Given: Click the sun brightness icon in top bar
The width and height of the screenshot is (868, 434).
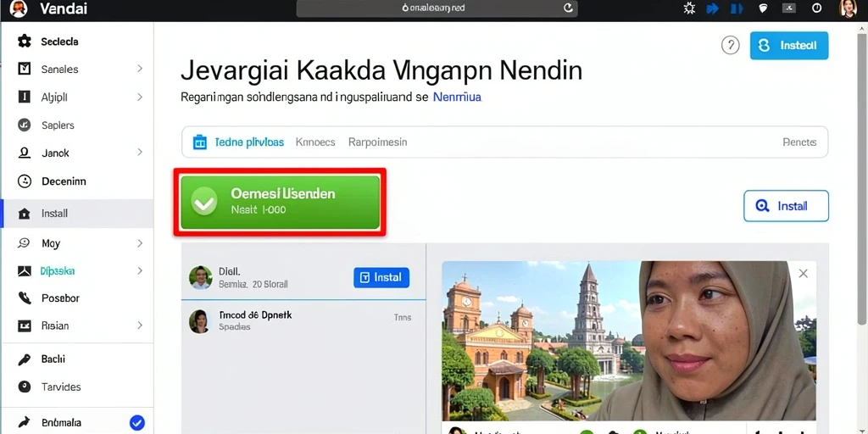Looking at the screenshot, I should pyautogui.click(x=689, y=8).
